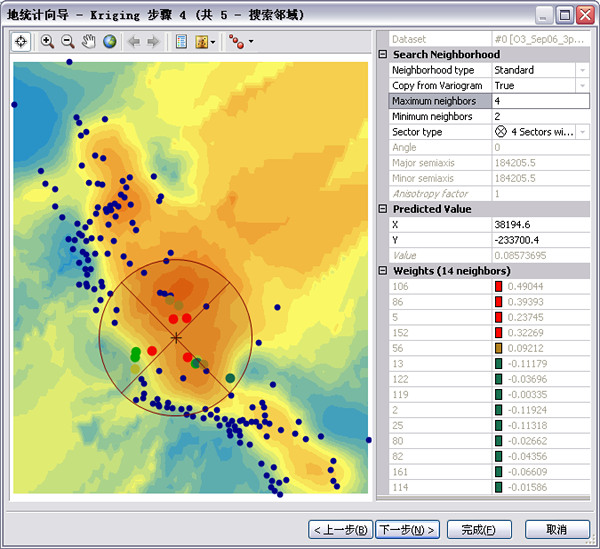Click the 取消 cancel button
Viewport: 600px width, 549px height.
point(557,529)
